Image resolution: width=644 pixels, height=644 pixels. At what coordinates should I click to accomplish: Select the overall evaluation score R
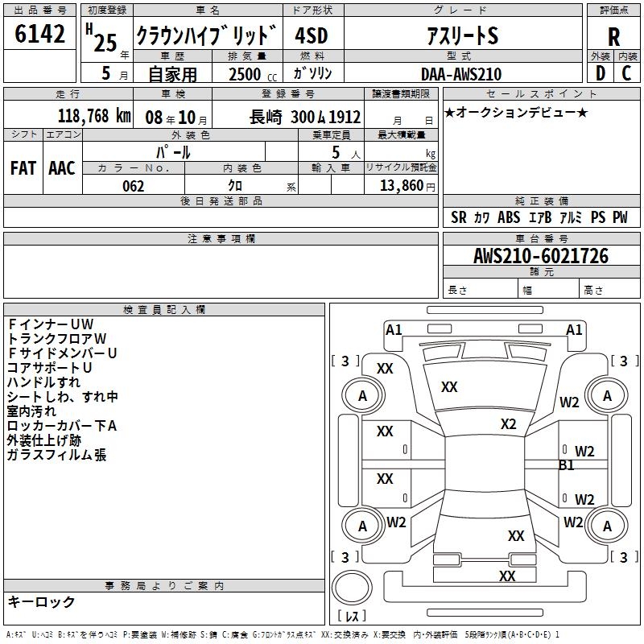pos(613,36)
